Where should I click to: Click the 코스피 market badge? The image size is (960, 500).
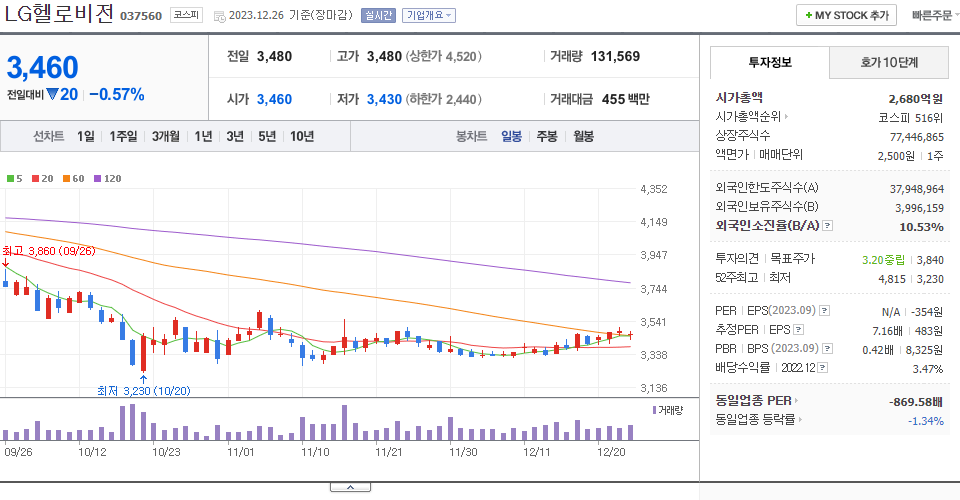(x=187, y=15)
